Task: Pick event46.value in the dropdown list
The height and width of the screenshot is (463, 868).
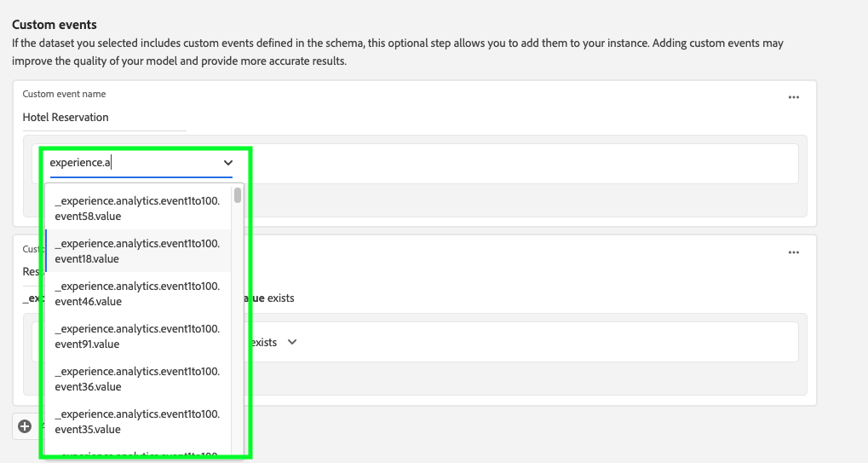Action: [x=137, y=293]
